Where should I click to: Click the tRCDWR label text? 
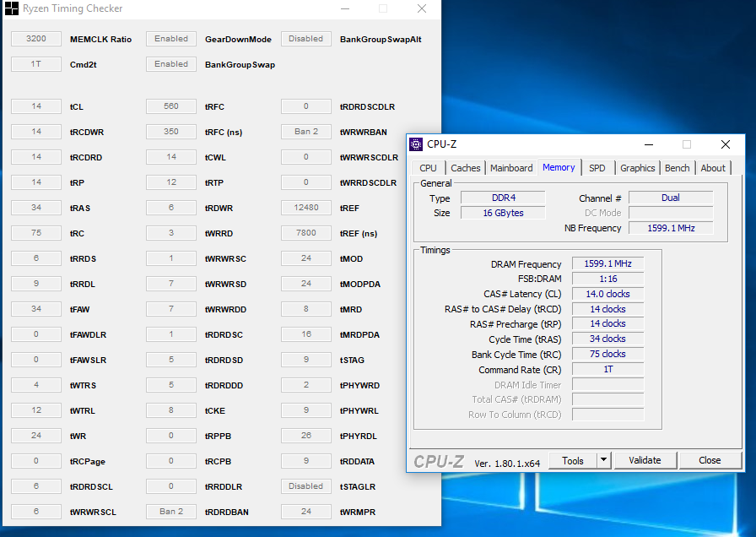pos(87,132)
